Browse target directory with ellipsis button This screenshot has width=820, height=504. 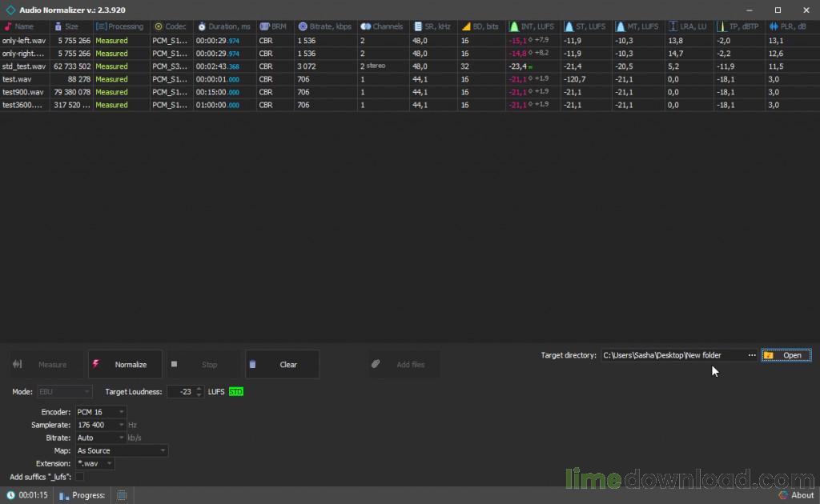751,355
